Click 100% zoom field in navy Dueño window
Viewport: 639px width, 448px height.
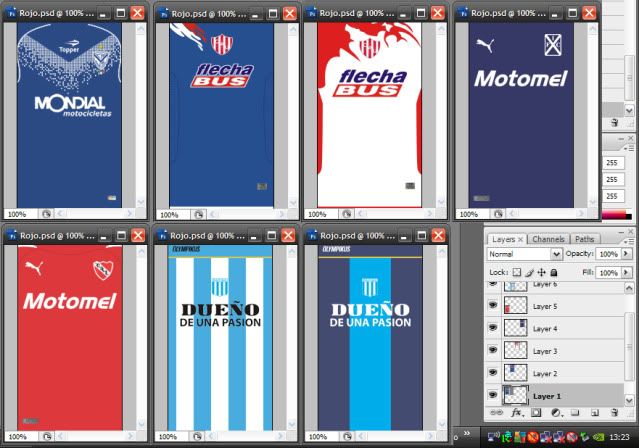[x=321, y=437]
